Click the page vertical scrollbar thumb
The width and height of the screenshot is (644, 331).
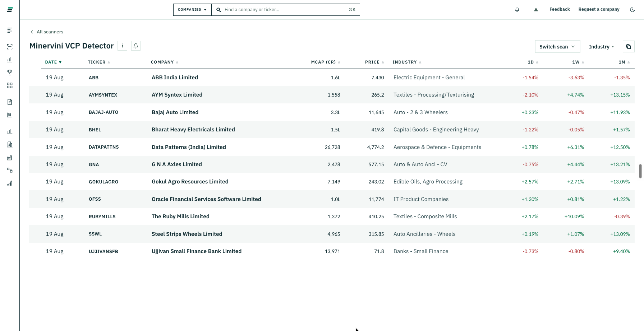pos(640,171)
